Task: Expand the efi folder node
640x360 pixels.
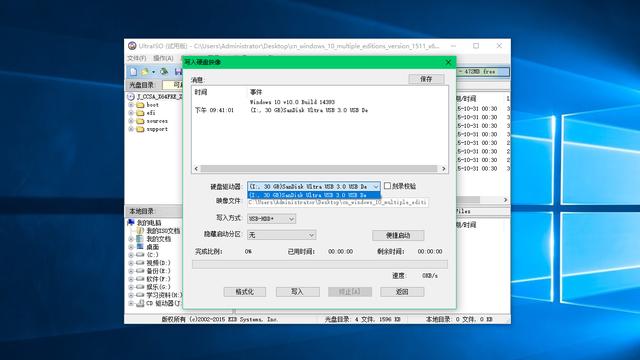Action: coord(131,113)
